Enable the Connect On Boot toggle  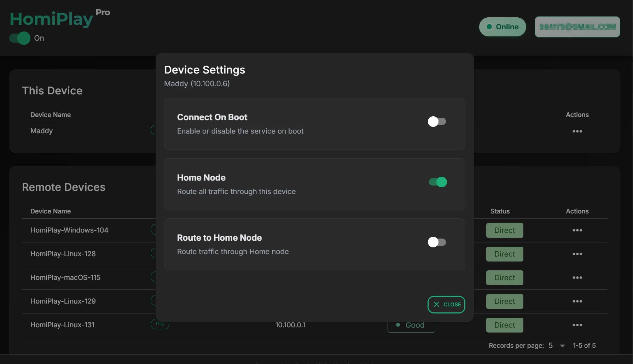coord(437,122)
